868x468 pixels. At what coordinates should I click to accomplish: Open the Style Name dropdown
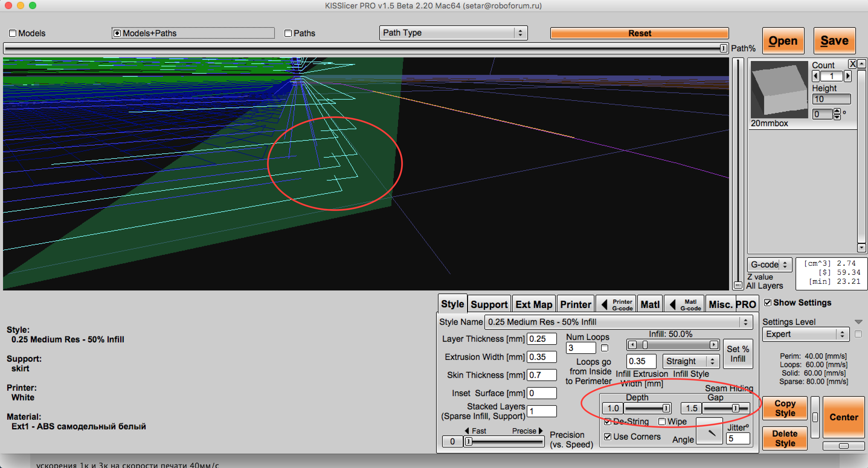coord(618,322)
